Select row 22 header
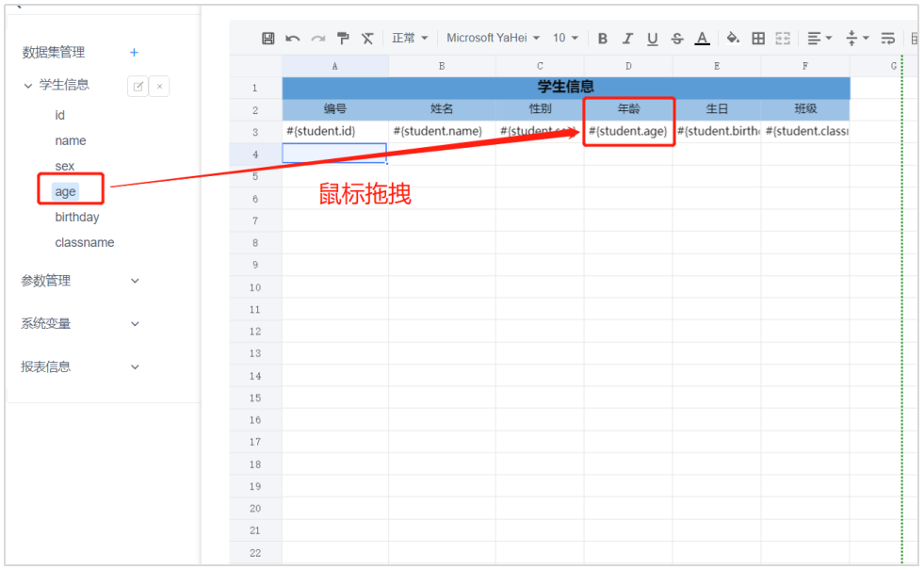 [x=255, y=553]
